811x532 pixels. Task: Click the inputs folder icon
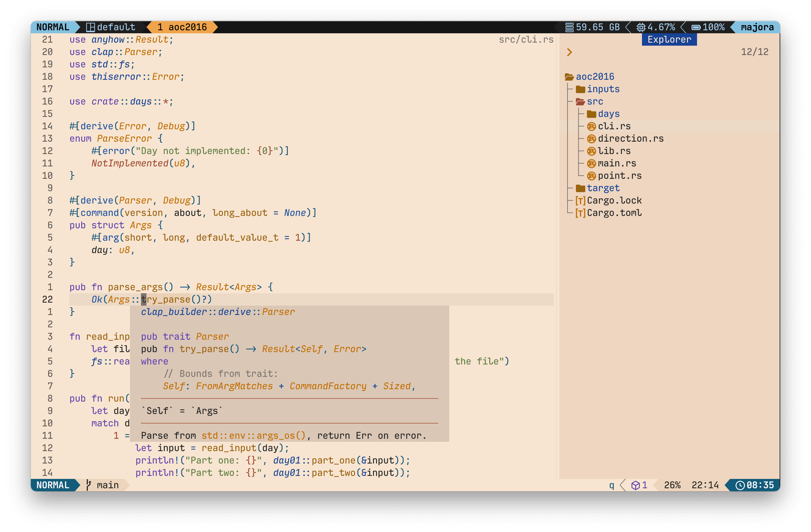pos(580,89)
